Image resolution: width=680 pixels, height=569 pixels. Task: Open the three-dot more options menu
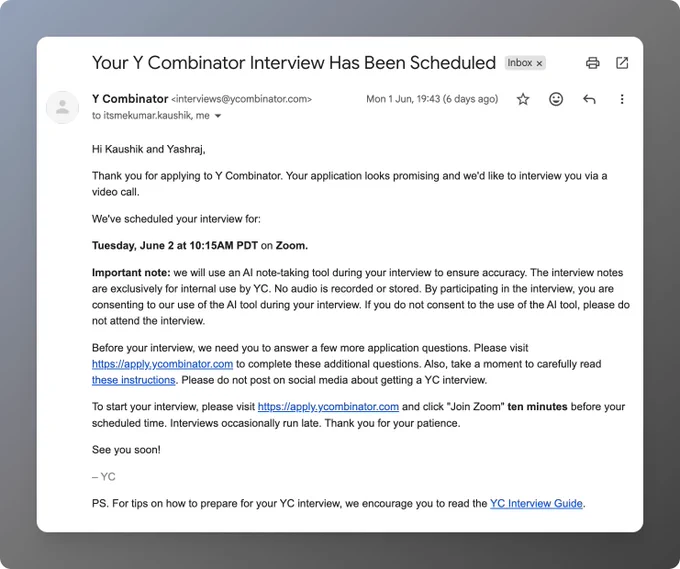pos(622,99)
